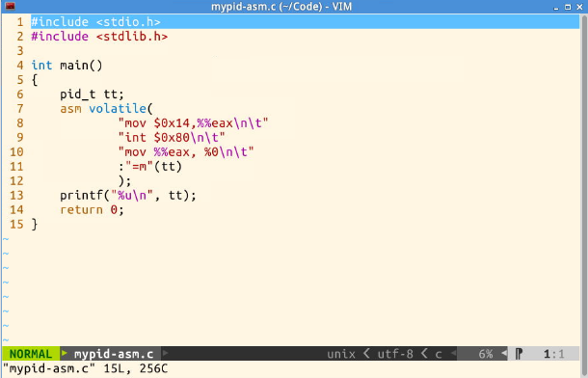Click the opening brace on line 5
Viewport: 588px width, 378px height.
pos(35,80)
